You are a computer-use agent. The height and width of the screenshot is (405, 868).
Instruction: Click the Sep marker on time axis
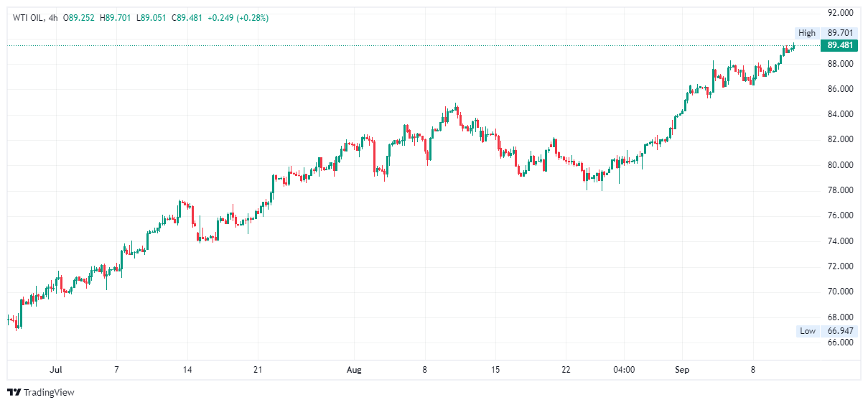point(682,370)
